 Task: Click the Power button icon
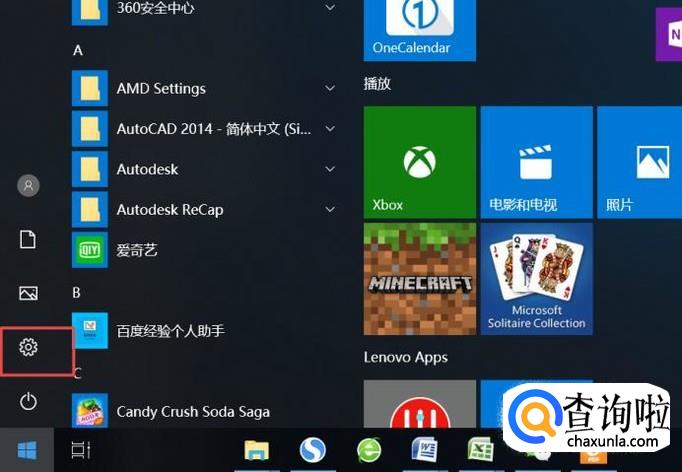click(28, 401)
